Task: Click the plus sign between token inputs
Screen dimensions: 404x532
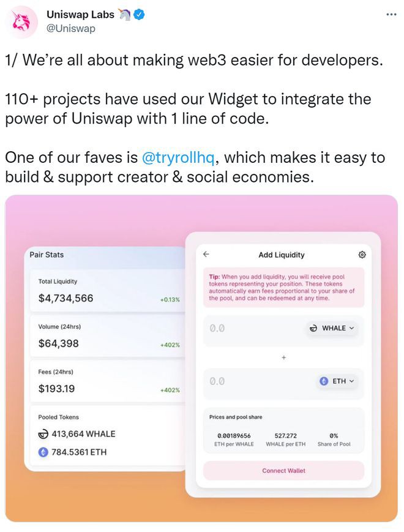Action: pos(283,358)
